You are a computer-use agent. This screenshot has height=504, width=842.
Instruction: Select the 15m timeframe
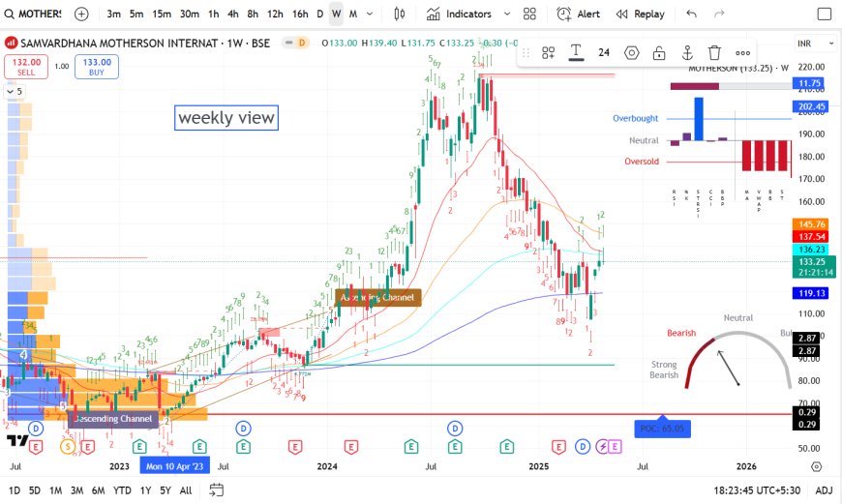coord(161,14)
